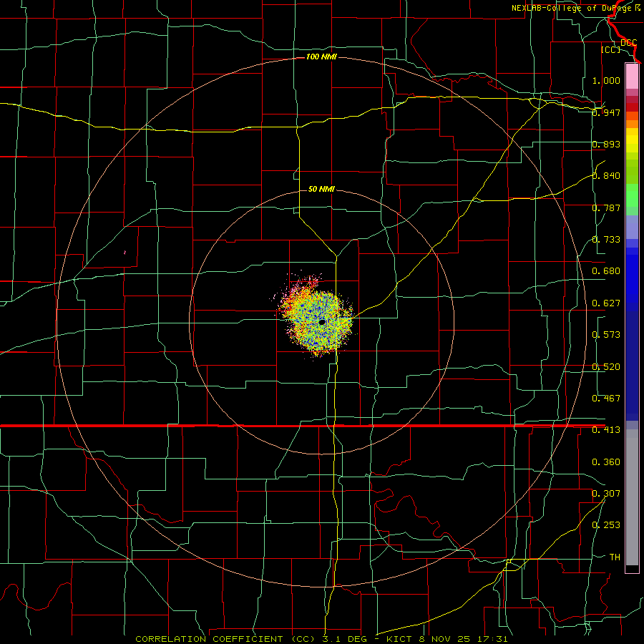Click the 0.733 legend value
Screen dimensions: 644x644
coord(606,240)
